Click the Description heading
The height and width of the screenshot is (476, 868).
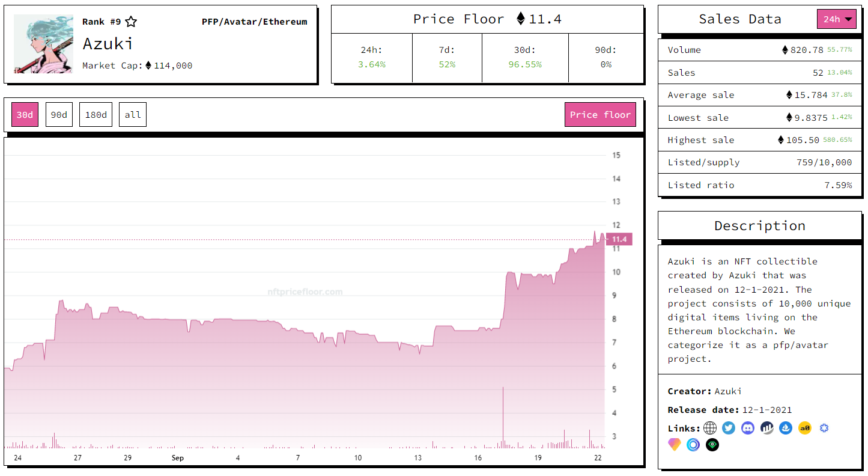pos(759,226)
